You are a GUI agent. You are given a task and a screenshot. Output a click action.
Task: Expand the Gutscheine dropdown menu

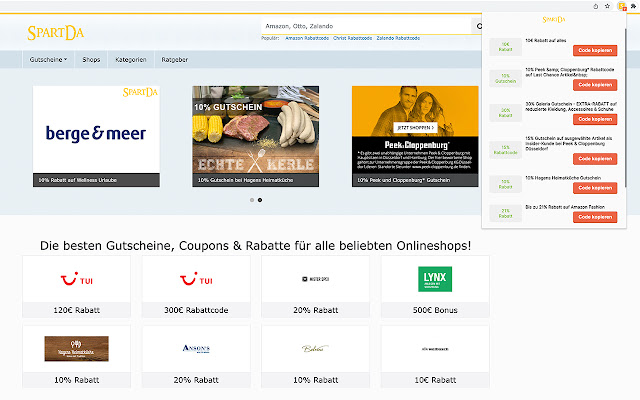(48, 60)
